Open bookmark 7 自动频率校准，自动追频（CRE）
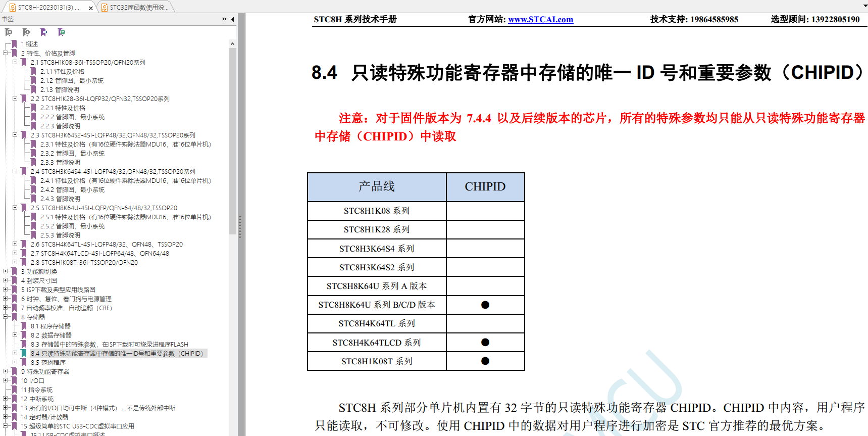 click(x=67, y=308)
